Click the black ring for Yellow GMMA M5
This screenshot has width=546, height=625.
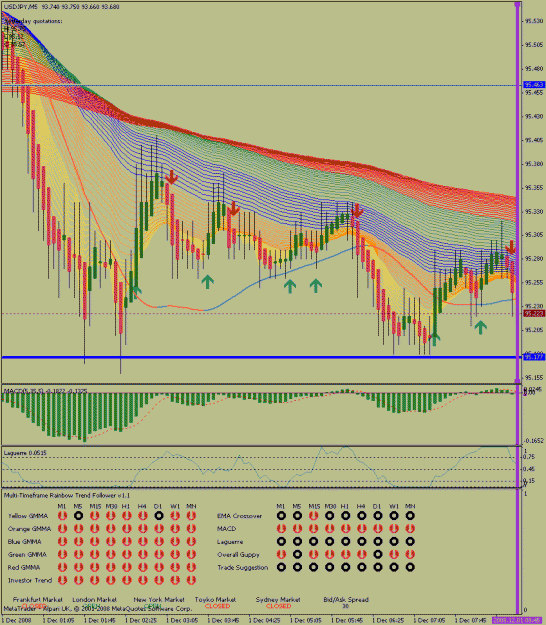[79, 516]
